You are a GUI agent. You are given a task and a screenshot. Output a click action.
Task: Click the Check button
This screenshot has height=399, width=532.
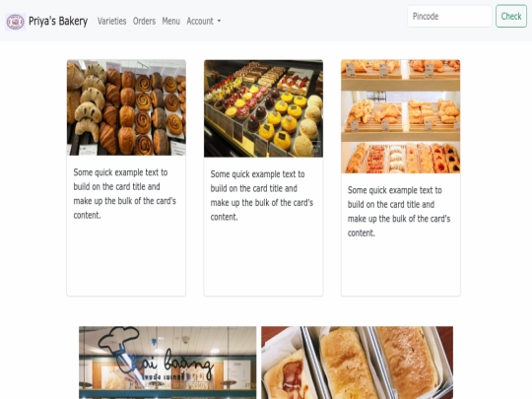(511, 16)
